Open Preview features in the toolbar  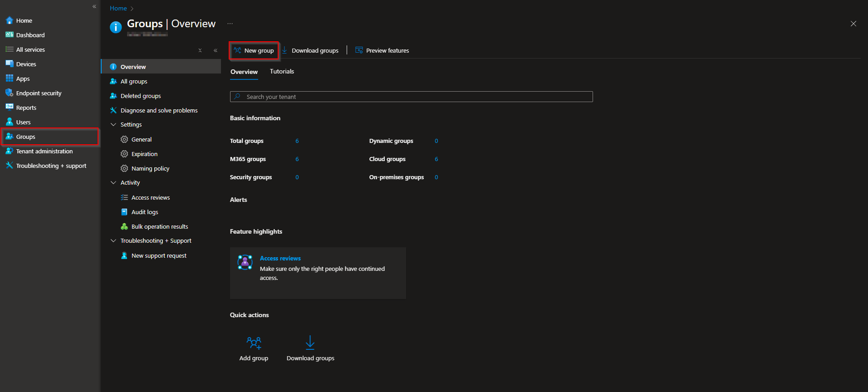pos(382,50)
